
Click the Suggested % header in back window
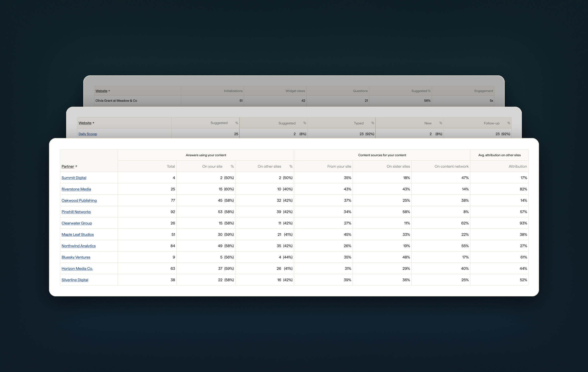[421, 91]
